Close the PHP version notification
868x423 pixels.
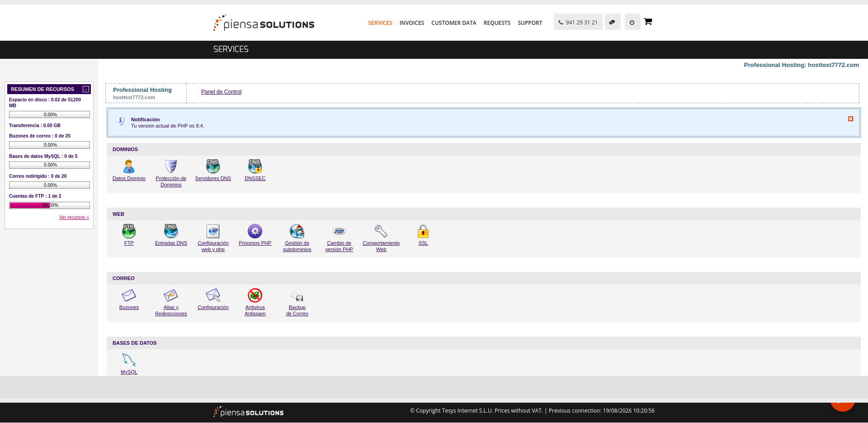pyautogui.click(x=850, y=119)
